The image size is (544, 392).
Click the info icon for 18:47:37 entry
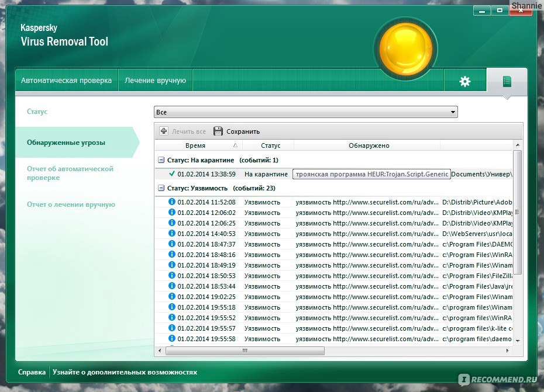tap(172, 244)
